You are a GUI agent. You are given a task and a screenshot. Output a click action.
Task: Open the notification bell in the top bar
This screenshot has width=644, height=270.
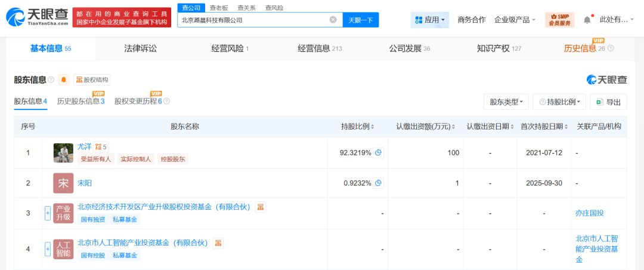point(587,20)
